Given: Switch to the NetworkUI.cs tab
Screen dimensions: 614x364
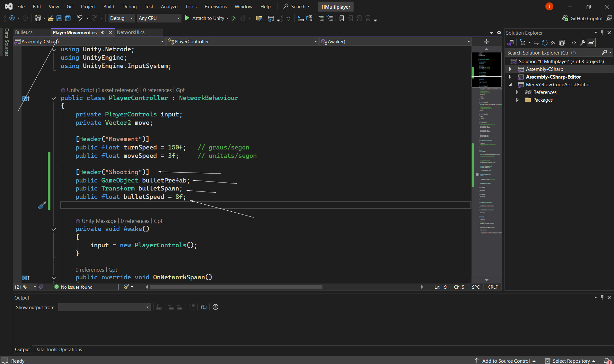Looking at the screenshot, I should tap(131, 32).
